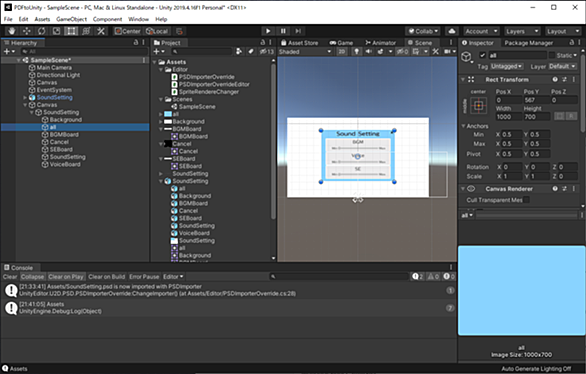The width and height of the screenshot is (586, 374).
Task: Open the Window menu
Action: point(138,19)
